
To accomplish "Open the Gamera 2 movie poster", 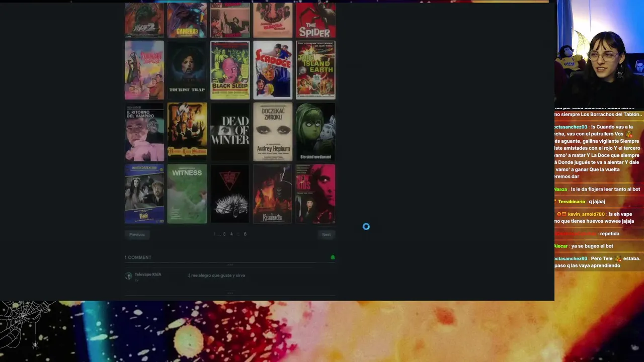I will (x=144, y=20).
